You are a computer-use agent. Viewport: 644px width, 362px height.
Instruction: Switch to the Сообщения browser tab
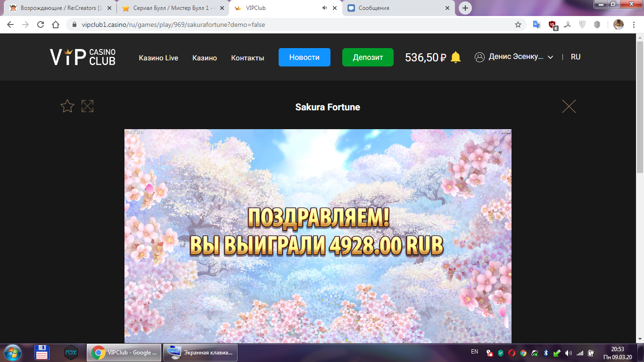click(398, 8)
